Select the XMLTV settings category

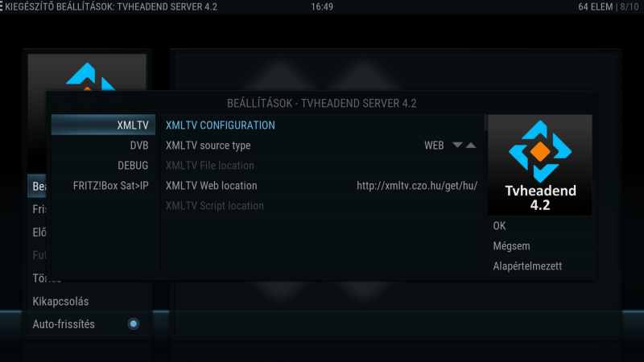103,125
